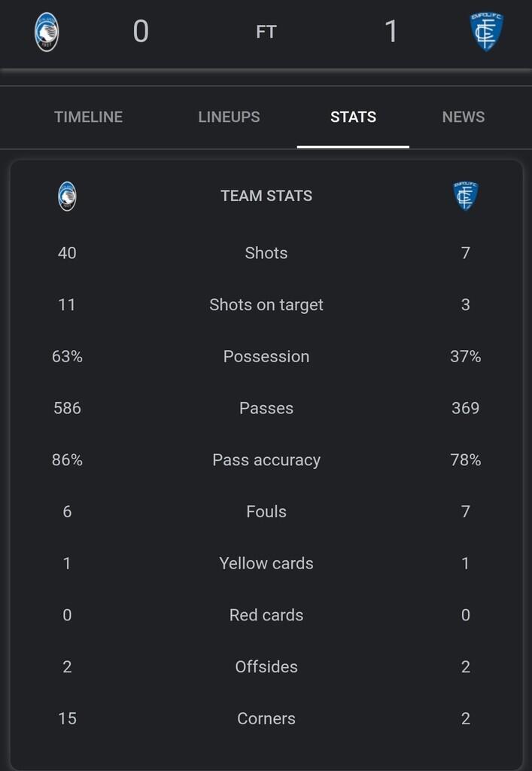Click the Offsides stat label
Viewport: 532px width, 771px height.
tap(266, 666)
